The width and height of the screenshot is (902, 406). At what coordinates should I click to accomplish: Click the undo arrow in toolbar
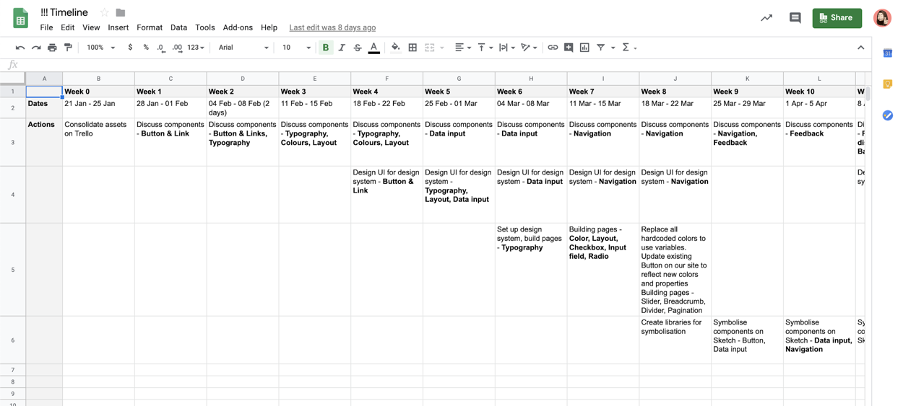(x=20, y=47)
